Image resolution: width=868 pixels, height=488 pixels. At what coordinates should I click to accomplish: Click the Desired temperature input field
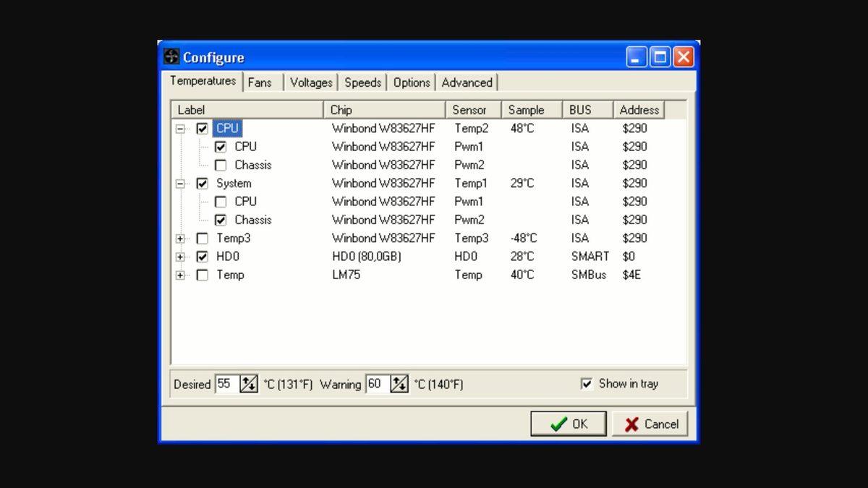pyautogui.click(x=226, y=384)
